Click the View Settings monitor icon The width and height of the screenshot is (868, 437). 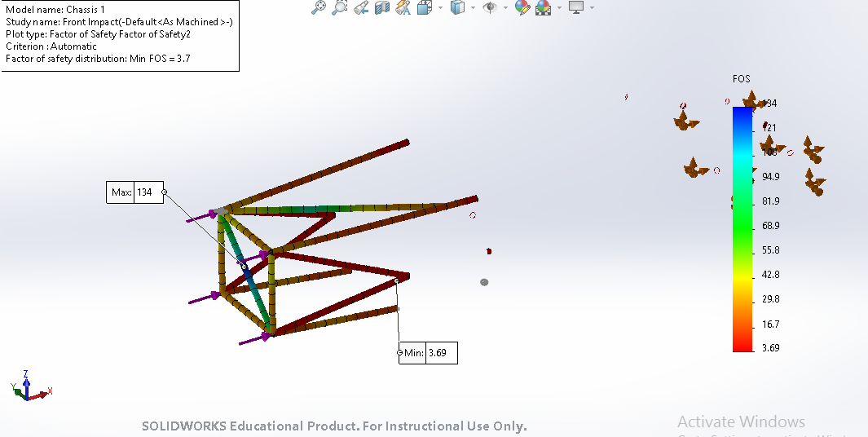576,7
